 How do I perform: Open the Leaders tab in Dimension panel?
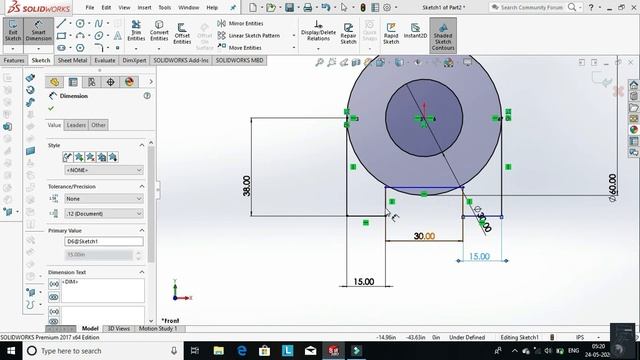[x=76, y=125]
